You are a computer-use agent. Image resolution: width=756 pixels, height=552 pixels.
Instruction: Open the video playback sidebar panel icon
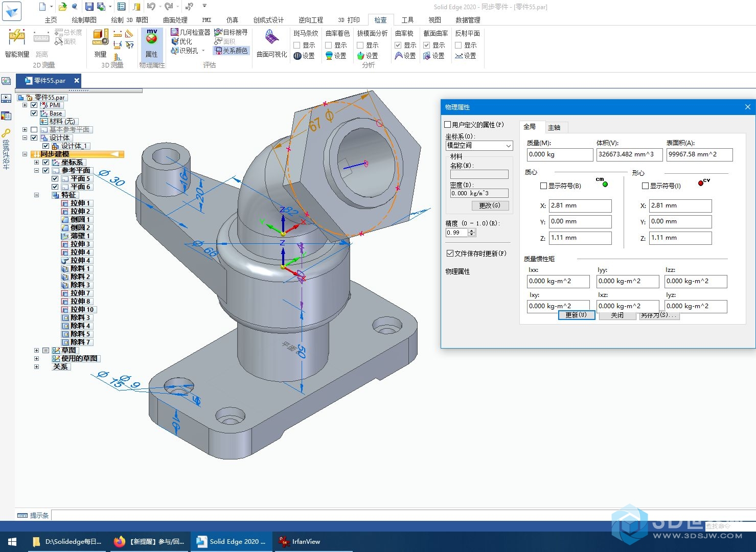coord(6,98)
